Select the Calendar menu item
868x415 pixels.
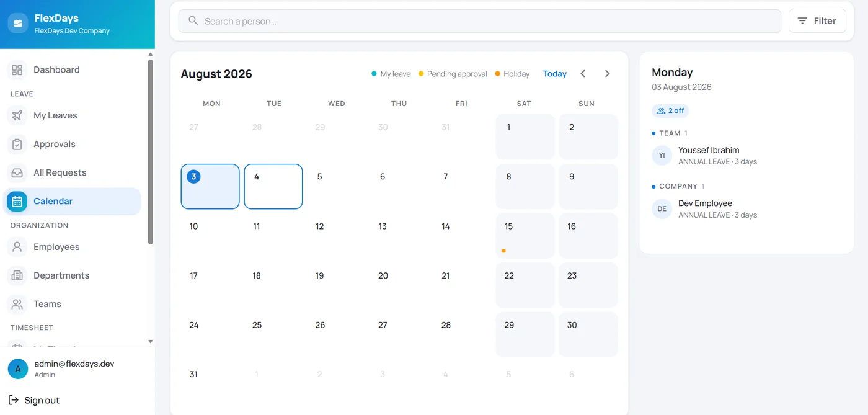pos(72,201)
